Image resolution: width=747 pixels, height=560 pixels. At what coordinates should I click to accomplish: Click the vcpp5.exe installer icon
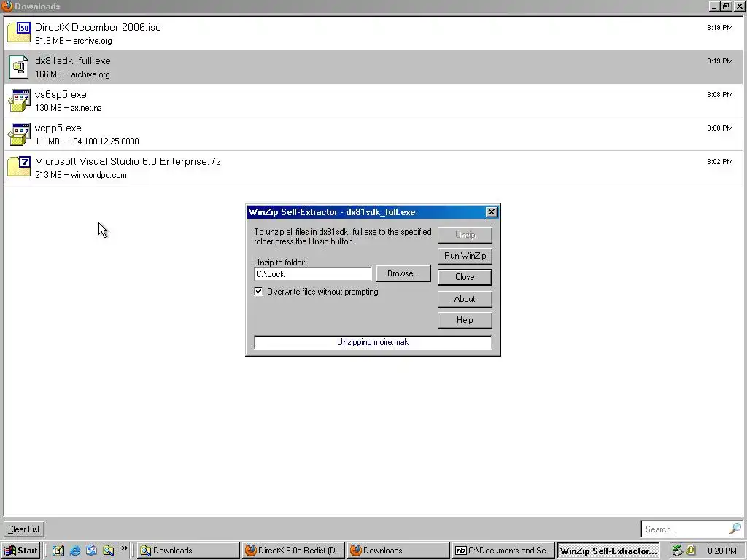[19, 134]
